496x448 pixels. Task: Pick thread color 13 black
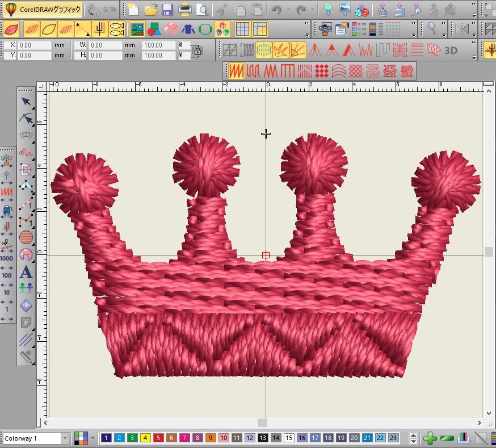click(263, 438)
